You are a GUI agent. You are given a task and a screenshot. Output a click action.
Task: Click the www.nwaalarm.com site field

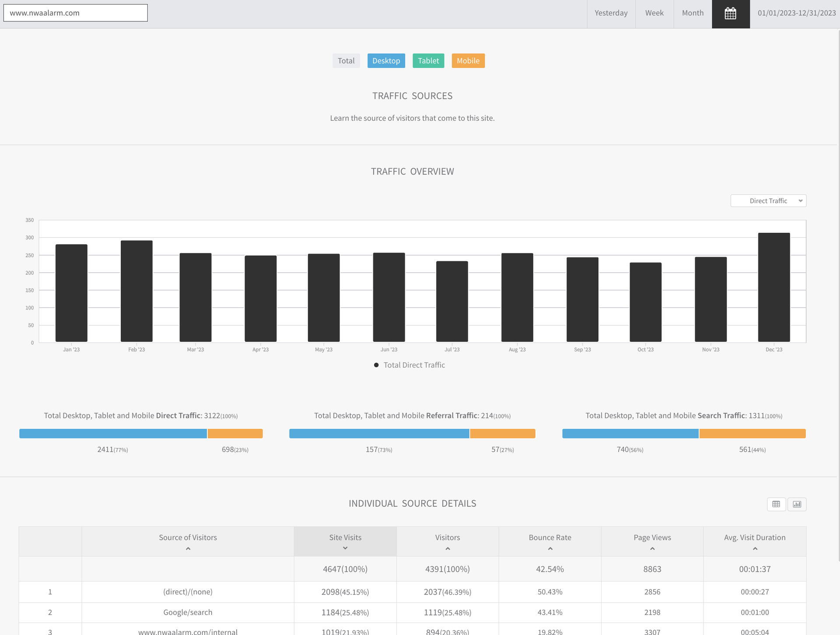[x=75, y=13]
